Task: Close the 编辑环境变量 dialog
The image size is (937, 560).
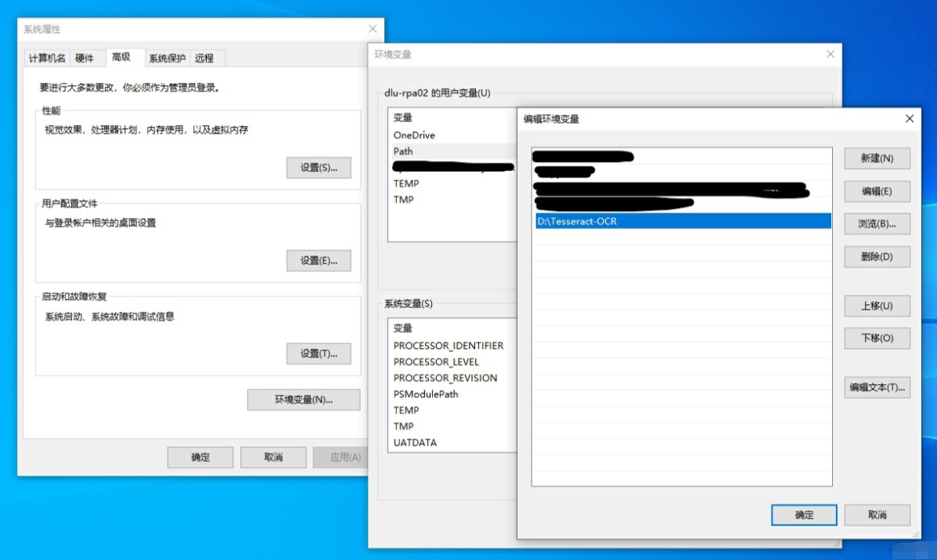Action: [909, 119]
